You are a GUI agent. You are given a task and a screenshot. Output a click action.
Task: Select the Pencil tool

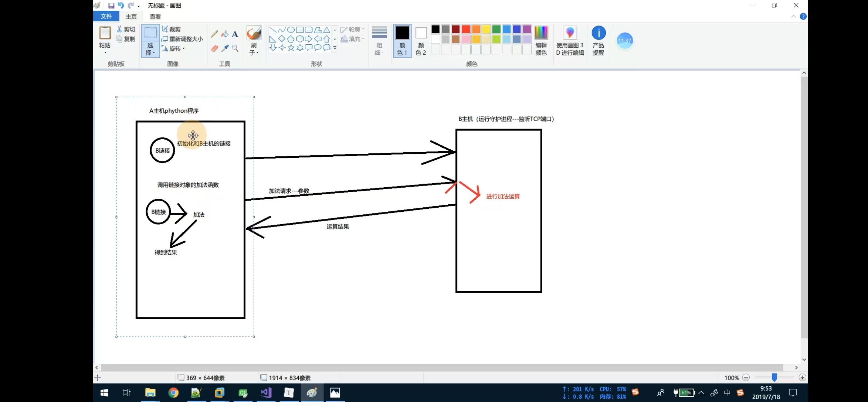point(214,34)
